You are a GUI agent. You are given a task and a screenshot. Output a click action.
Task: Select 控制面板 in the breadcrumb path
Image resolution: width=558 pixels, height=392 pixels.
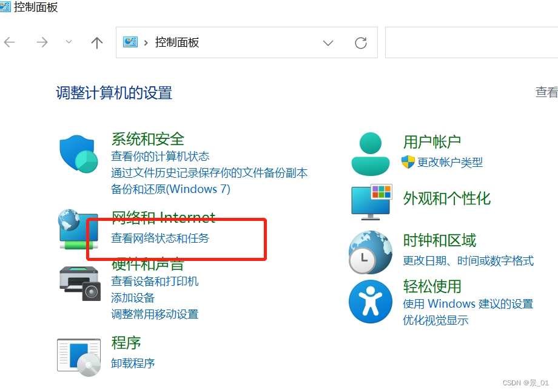[x=176, y=42]
